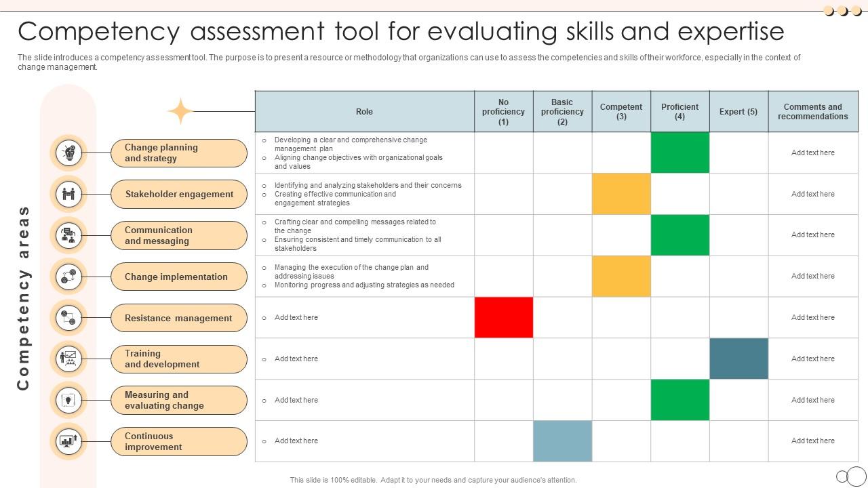Select the light blue Basic proficiency cell
The height and width of the screenshot is (488, 868).
(562, 441)
